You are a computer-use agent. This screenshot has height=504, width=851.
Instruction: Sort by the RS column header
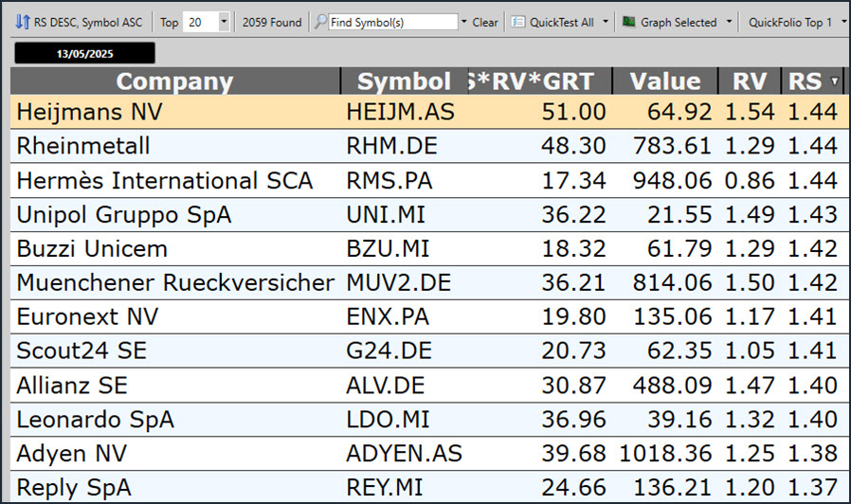coord(806,81)
